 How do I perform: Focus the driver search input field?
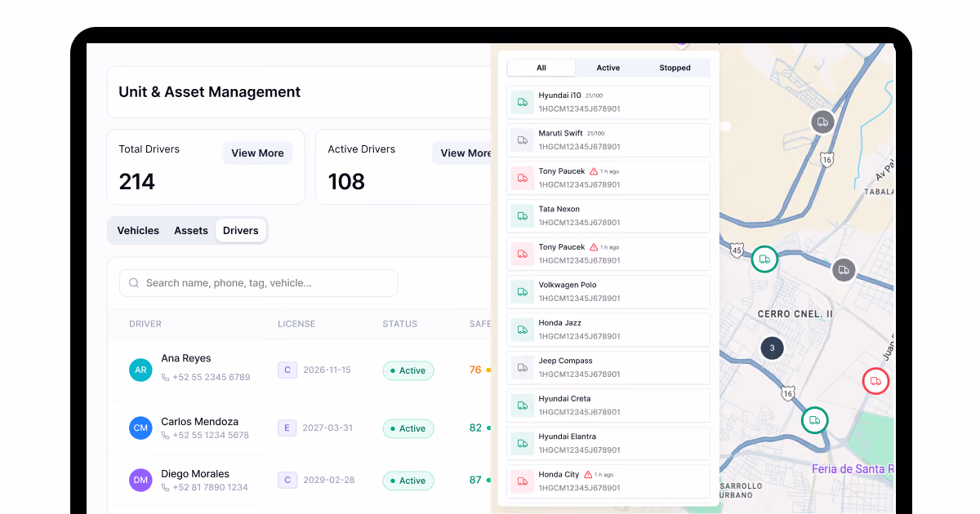coord(259,283)
